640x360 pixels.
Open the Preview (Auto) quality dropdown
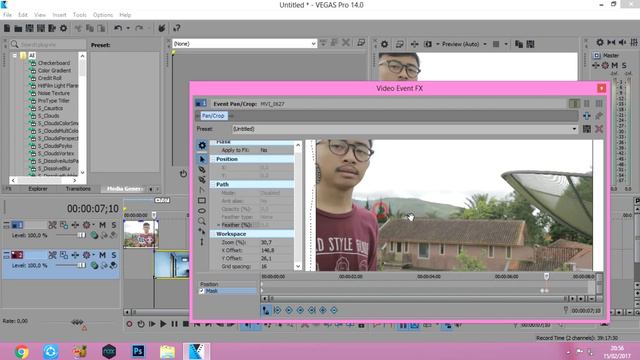485,44
